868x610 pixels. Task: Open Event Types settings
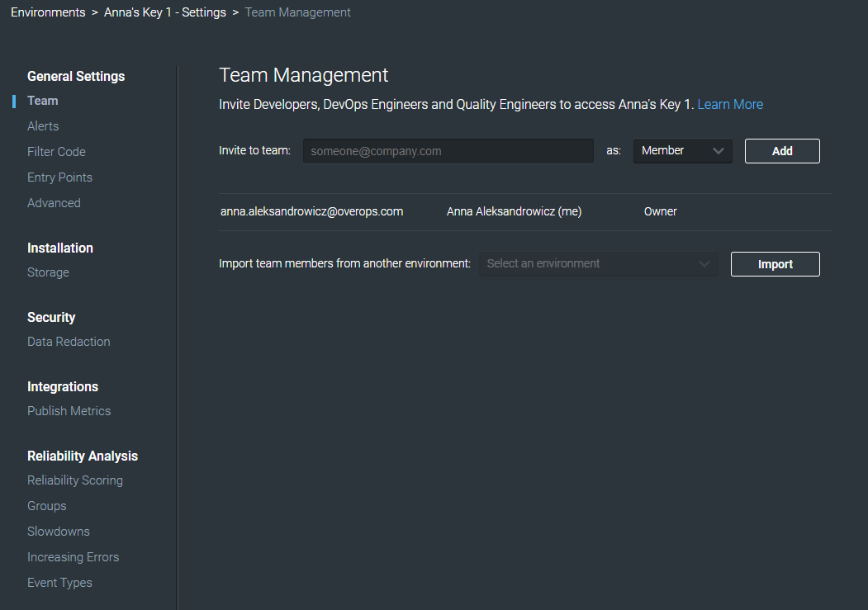59,583
